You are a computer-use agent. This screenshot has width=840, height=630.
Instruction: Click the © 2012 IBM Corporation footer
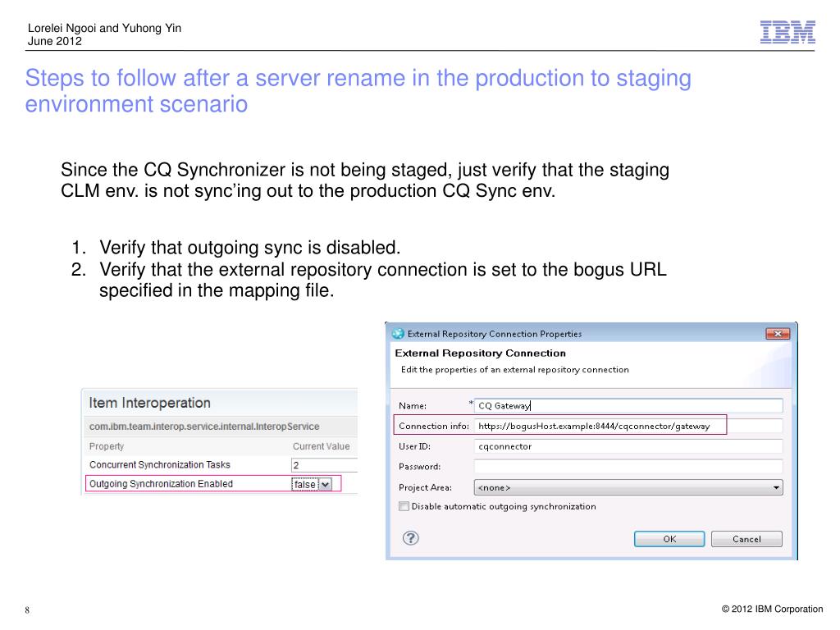[772, 609]
